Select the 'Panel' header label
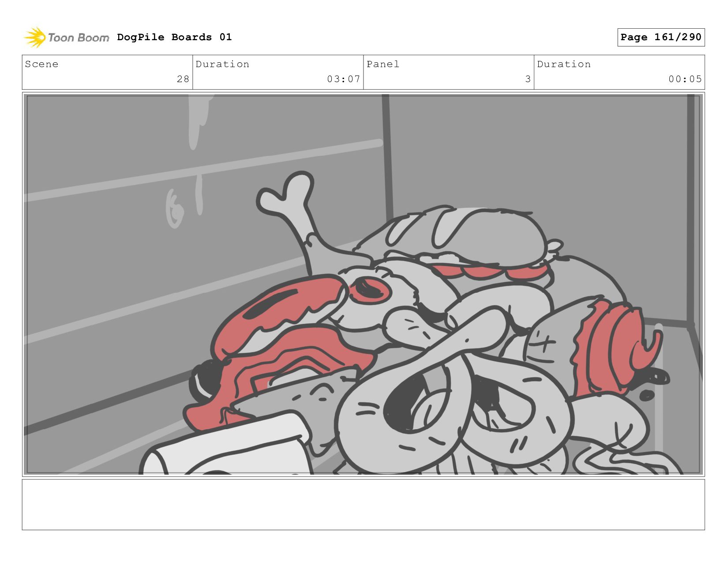728x563 pixels. [383, 64]
